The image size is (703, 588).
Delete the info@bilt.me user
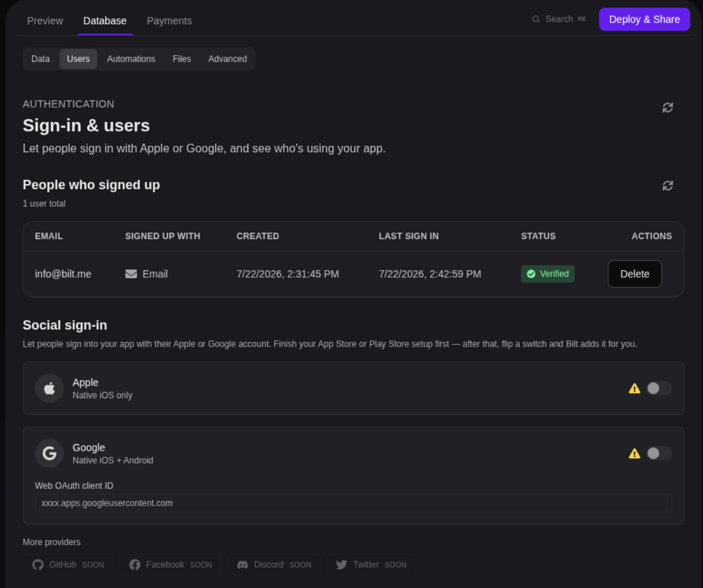pyautogui.click(x=635, y=274)
